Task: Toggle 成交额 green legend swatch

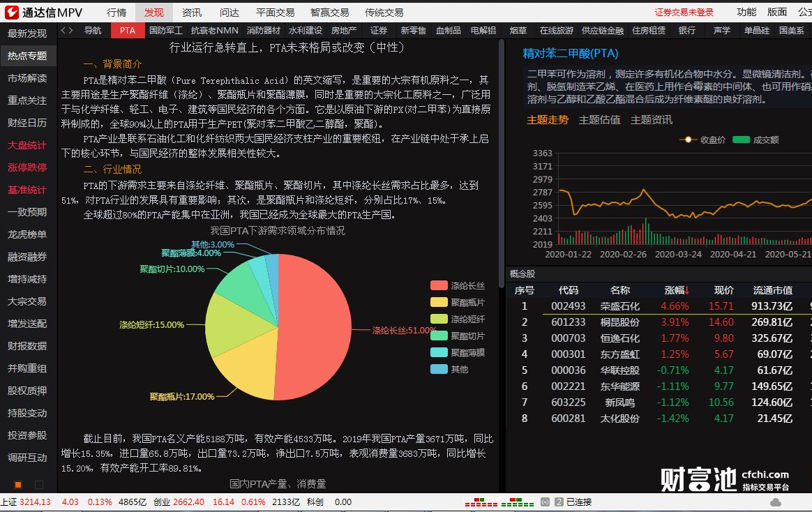Action: pyautogui.click(x=741, y=140)
